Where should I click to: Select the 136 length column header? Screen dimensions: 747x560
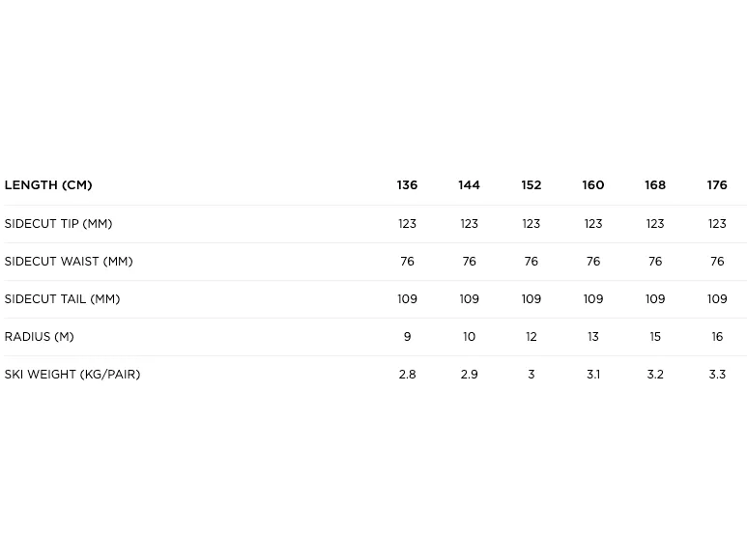coord(407,185)
